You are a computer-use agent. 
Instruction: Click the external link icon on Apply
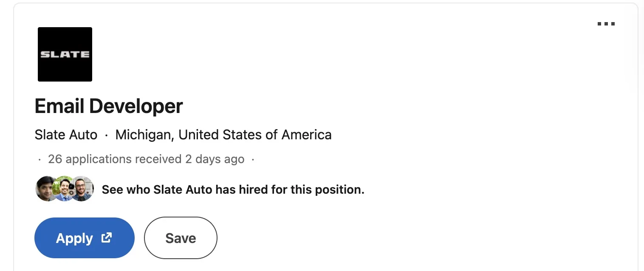[x=107, y=238]
